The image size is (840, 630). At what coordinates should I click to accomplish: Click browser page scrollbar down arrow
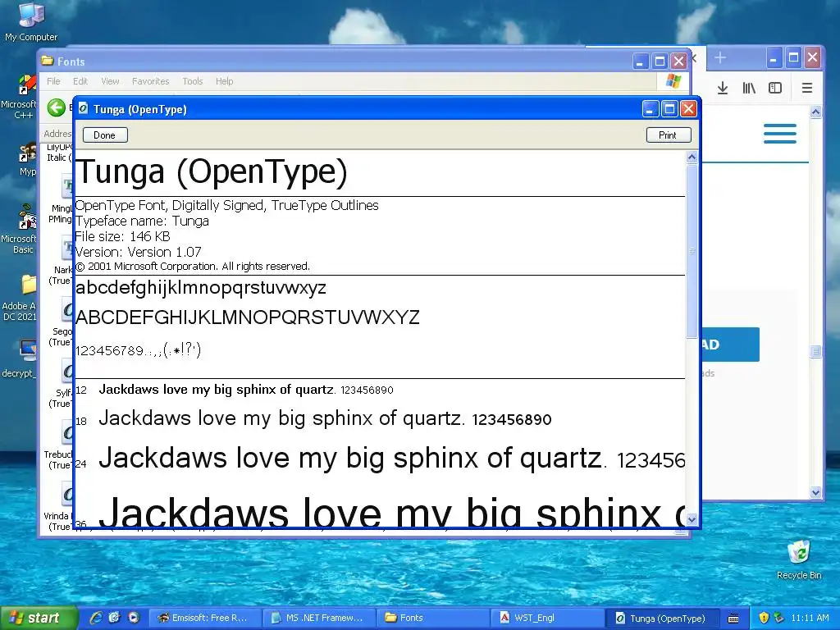pyautogui.click(x=815, y=492)
